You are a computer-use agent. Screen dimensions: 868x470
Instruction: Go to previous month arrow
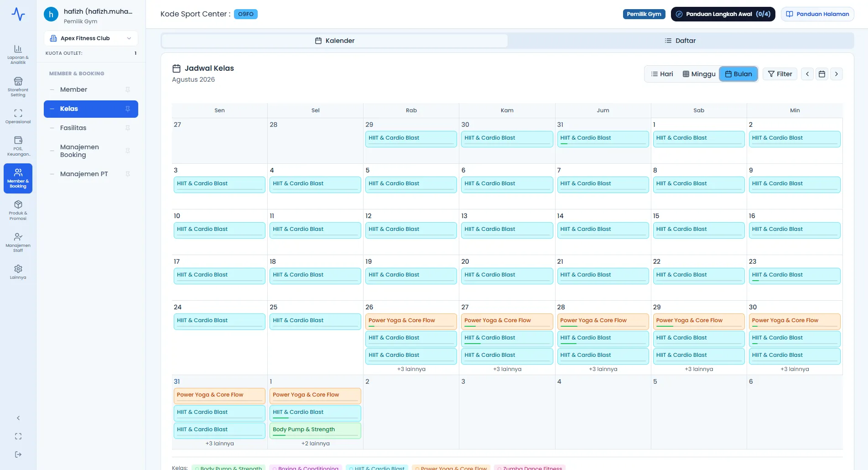(807, 74)
